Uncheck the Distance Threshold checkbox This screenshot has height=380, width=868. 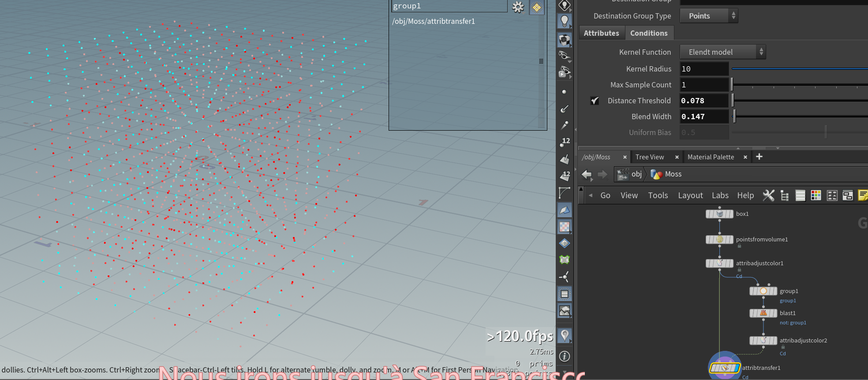coord(595,101)
